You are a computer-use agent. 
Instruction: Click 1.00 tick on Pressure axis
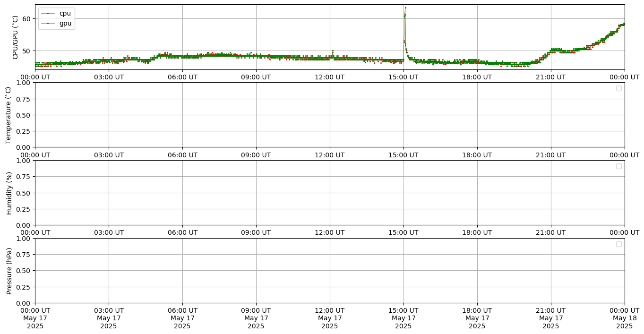tap(24, 239)
